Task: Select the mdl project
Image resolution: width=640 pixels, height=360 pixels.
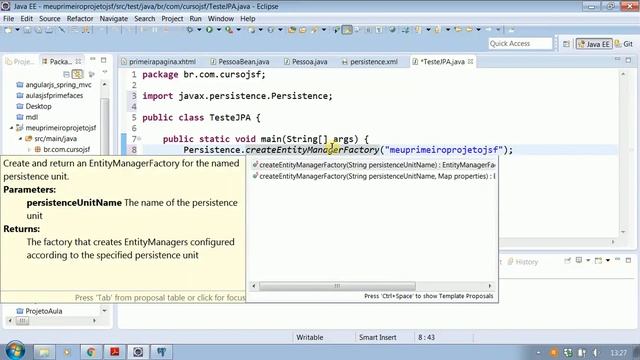Action: [x=27, y=117]
